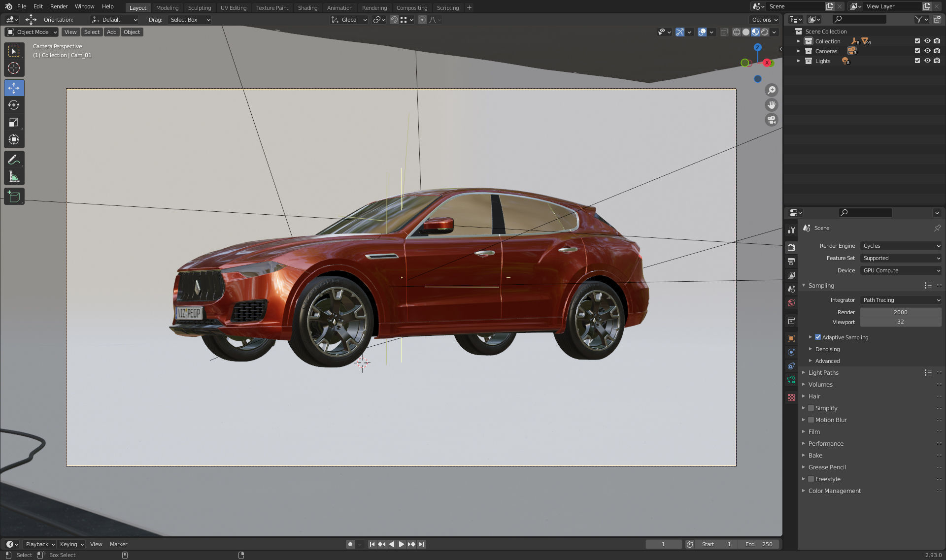Image resolution: width=946 pixels, height=560 pixels.
Task: Enable the Adaptive Sampling checkbox
Action: point(818,337)
